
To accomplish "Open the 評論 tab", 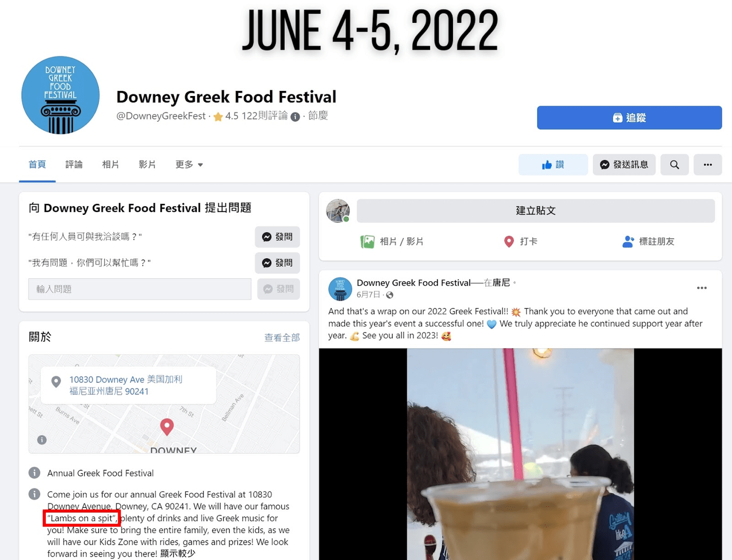I will [x=74, y=165].
